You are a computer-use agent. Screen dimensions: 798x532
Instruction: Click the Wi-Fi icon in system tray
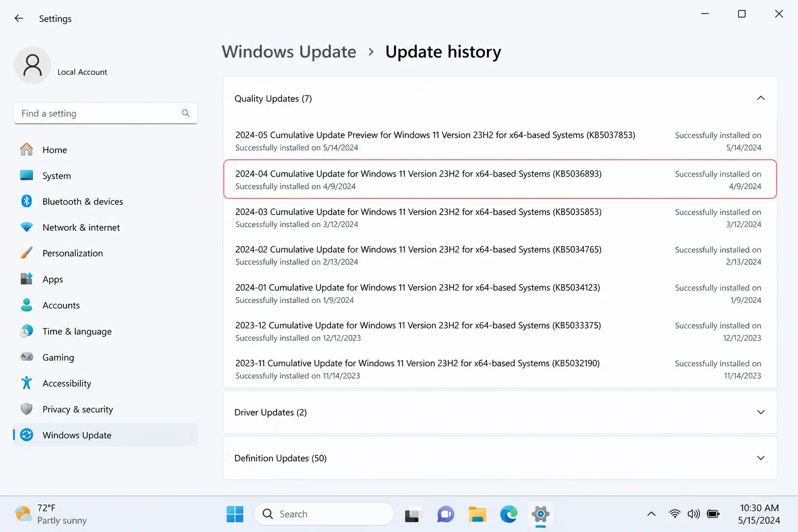point(674,514)
